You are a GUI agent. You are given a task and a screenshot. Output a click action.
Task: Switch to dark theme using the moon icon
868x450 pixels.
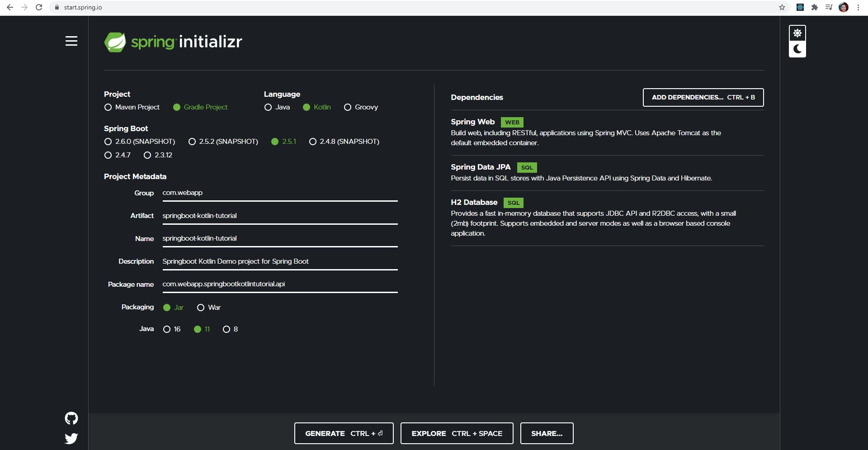click(x=797, y=49)
